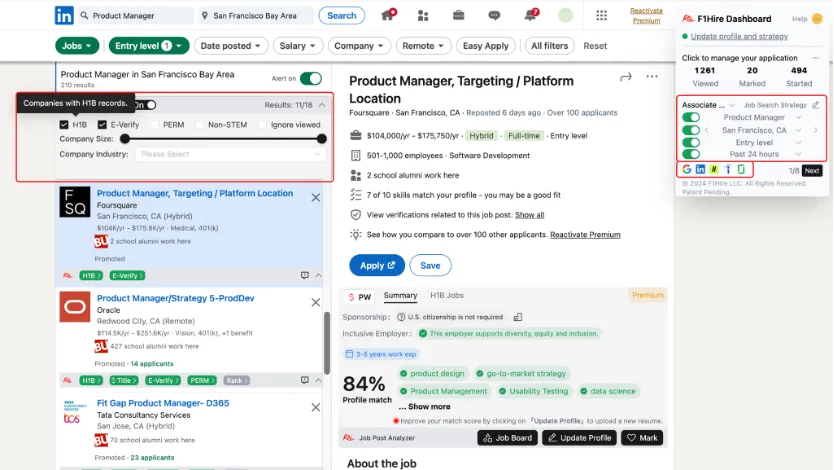Open the My Network icon

tap(423, 15)
